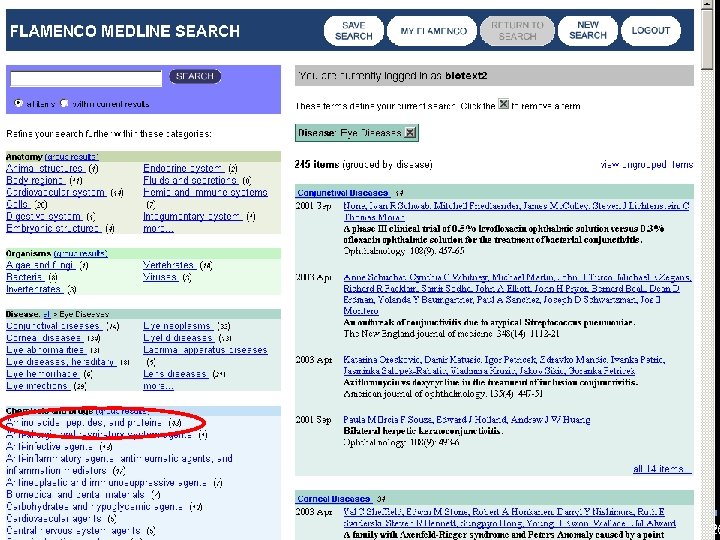Refine by Corneal diseases in sidebar
The height and width of the screenshot is (540, 720).
click(x=45, y=338)
